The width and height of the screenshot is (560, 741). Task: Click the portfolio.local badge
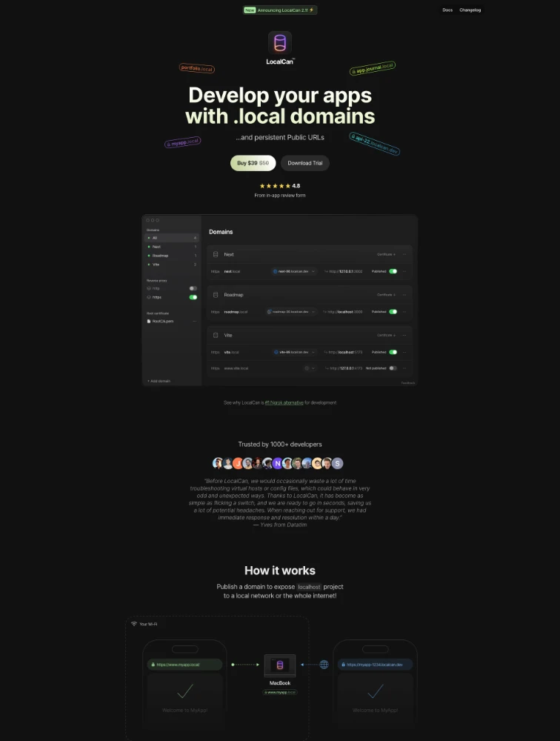point(197,68)
